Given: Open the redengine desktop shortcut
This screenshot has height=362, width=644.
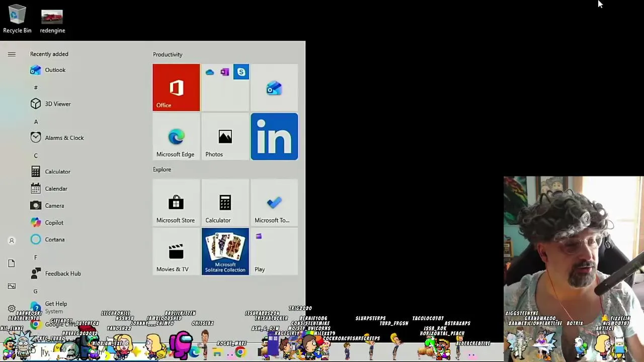Looking at the screenshot, I should (52, 20).
